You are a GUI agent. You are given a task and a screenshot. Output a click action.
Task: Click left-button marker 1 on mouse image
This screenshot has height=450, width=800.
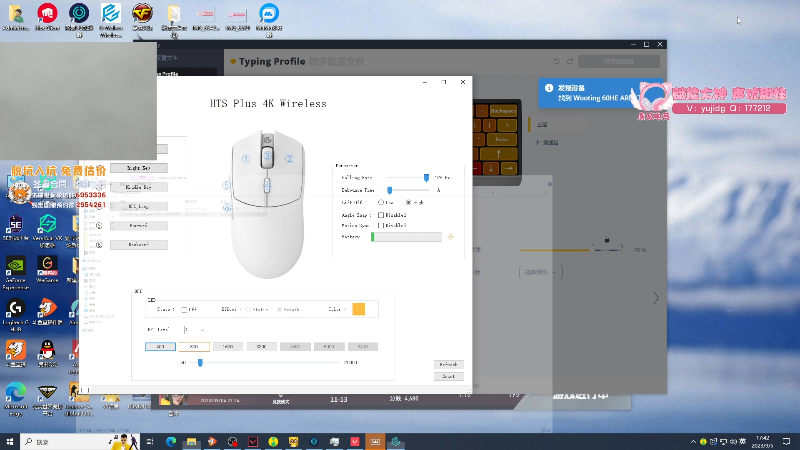click(x=246, y=159)
